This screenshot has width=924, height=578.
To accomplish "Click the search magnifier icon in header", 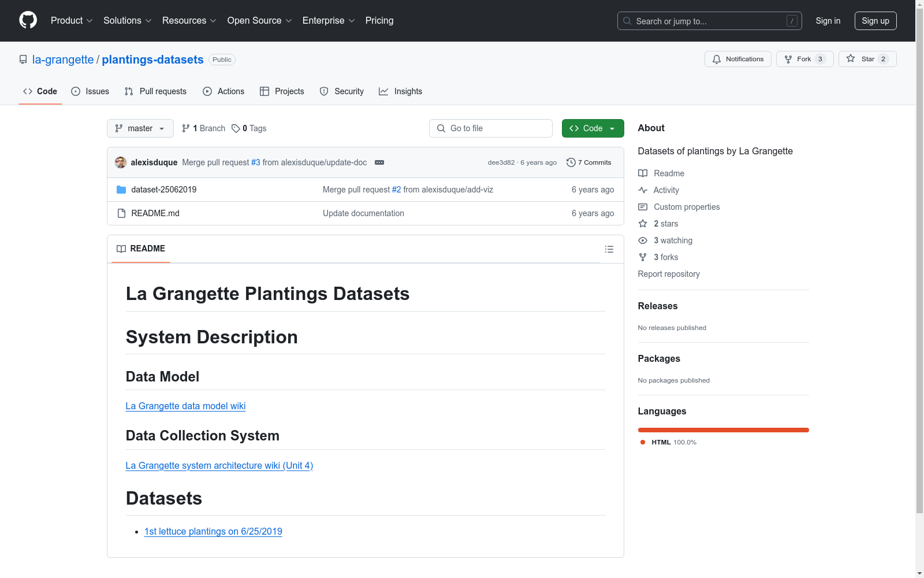I will (x=627, y=21).
